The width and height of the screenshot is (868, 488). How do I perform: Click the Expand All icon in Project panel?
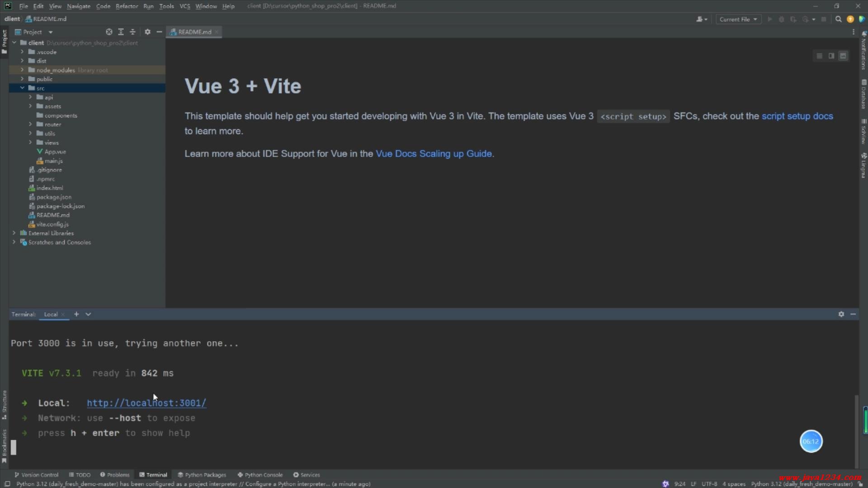(x=121, y=32)
